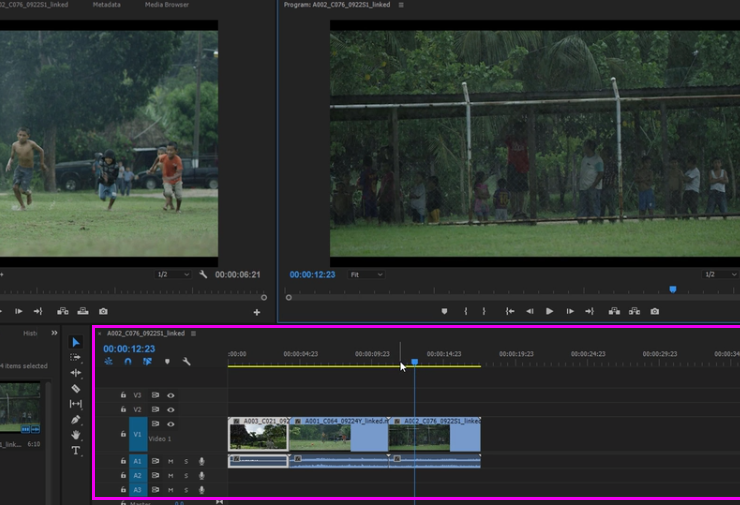
Task: Open Source monitor resolution dropdown 1/2
Action: (172, 274)
